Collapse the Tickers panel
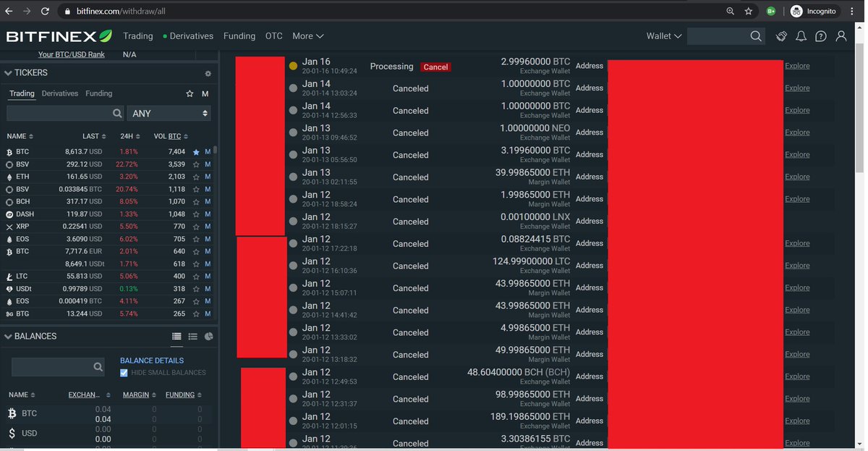This screenshot has width=868, height=451. (8, 73)
